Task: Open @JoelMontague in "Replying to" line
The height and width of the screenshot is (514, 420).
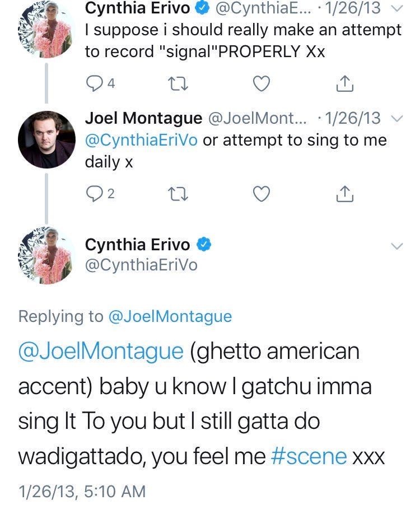Action: pos(169,316)
